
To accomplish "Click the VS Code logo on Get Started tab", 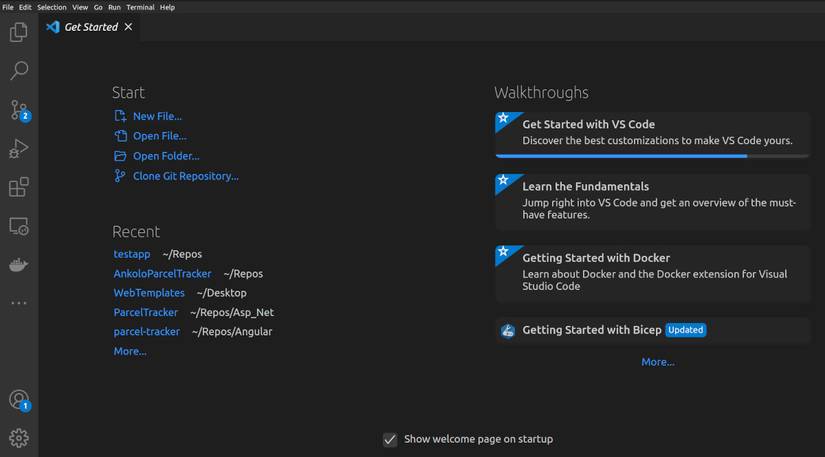I will pyautogui.click(x=53, y=27).
